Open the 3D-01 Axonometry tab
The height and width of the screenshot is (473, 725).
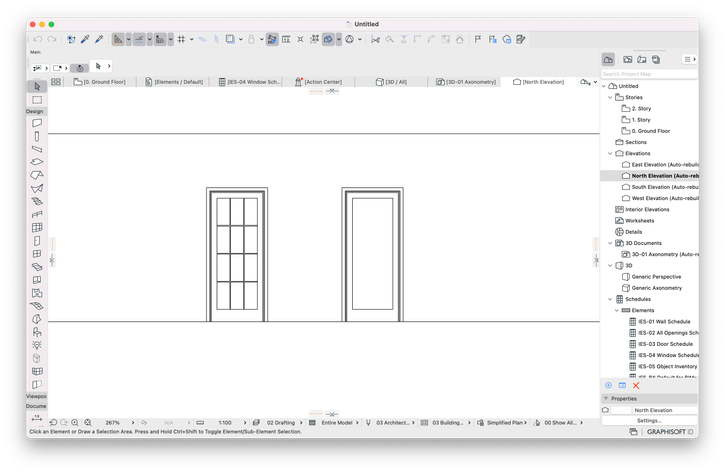pyautogui.click(x=467, y=82)
